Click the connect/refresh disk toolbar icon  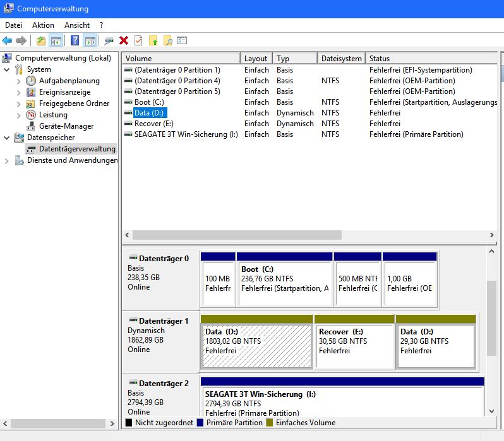[109, 41]
